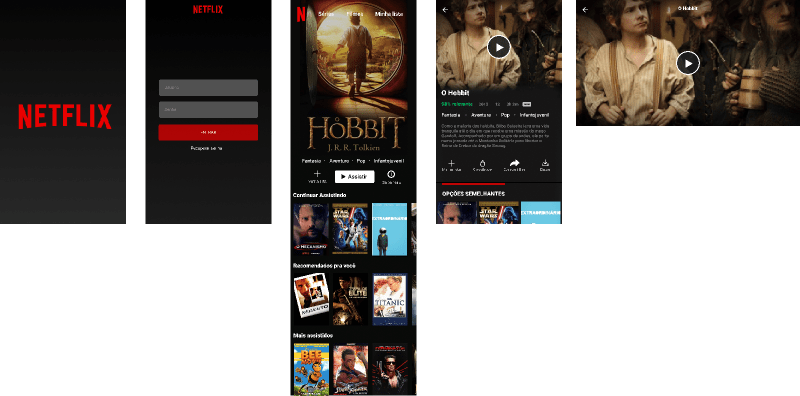Viewport: 800px width, 396px height.
Task: Open Star Wars poster in Continuar Assistindo
Action: (350, 229)
